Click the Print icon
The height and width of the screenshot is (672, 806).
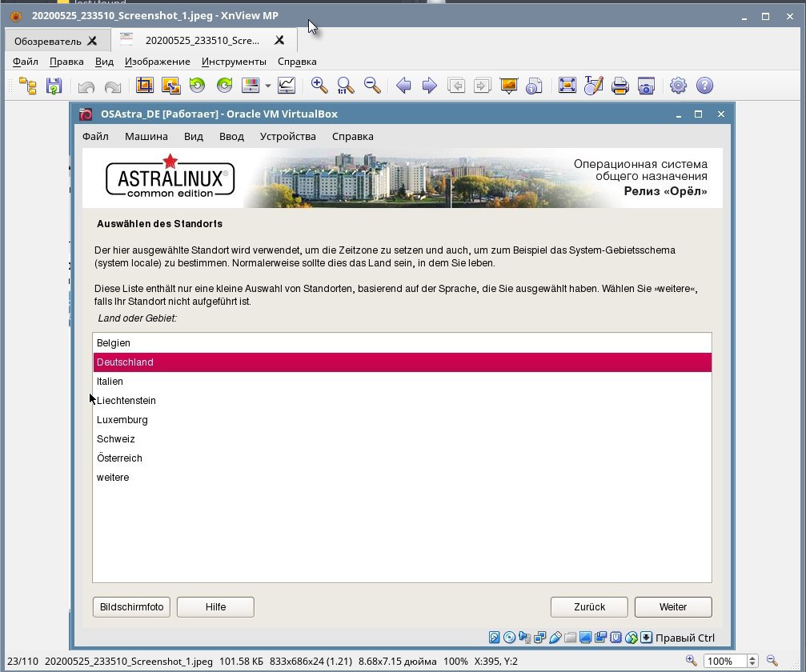point(620,86)
